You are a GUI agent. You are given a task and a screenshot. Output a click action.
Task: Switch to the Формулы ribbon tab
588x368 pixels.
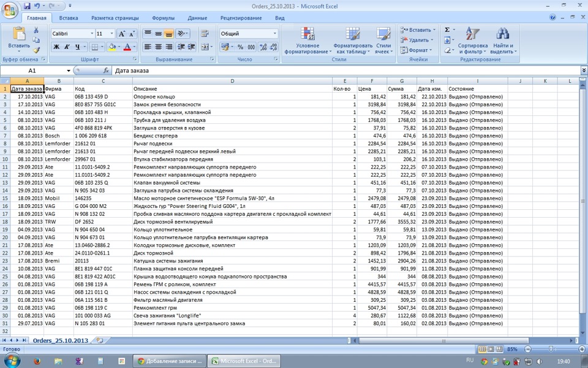coord(163,18)
